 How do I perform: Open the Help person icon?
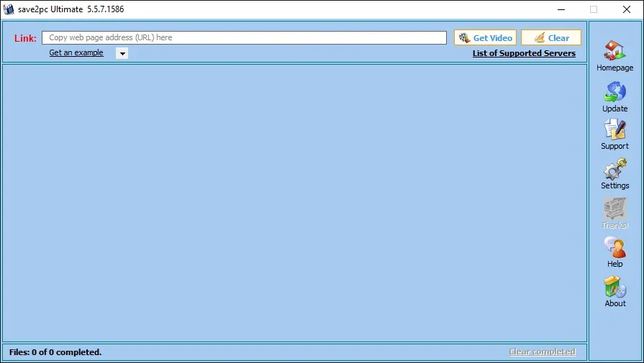coord(614,247)
